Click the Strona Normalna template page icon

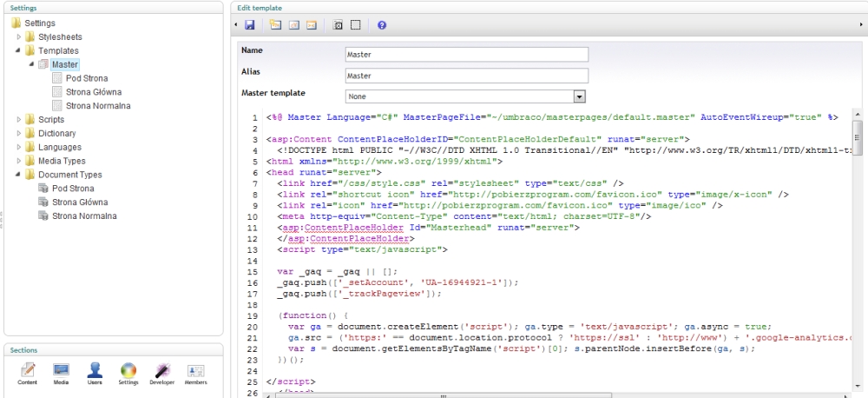(57, 106)
